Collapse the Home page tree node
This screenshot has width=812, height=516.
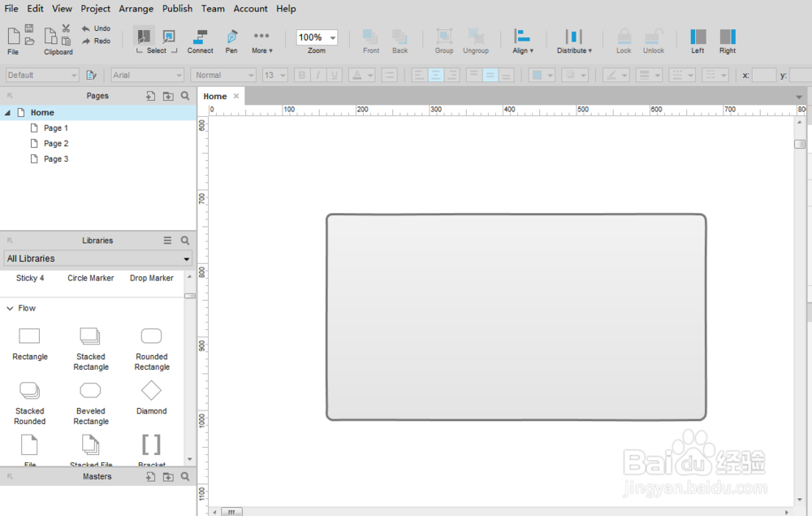click(x=8, y=112)
